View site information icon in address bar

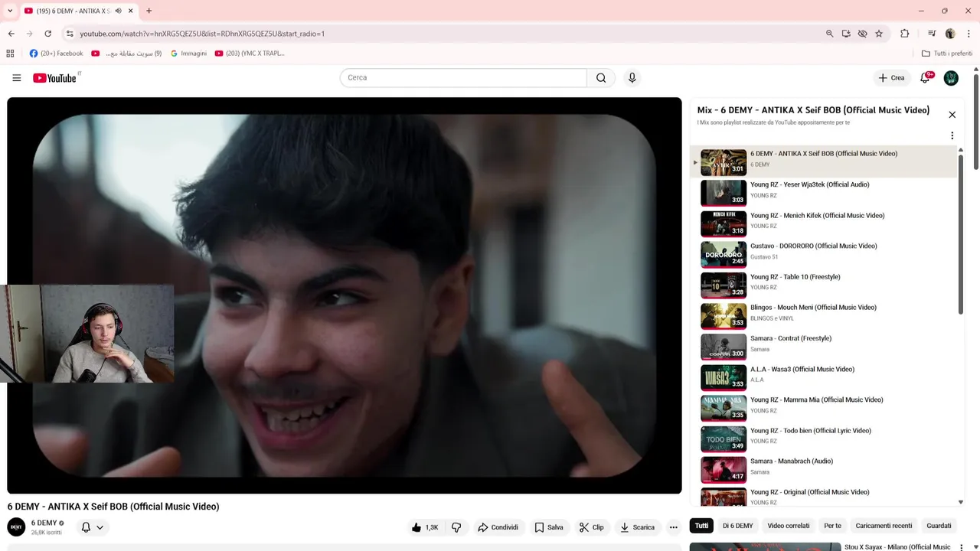tap(69, 34)
